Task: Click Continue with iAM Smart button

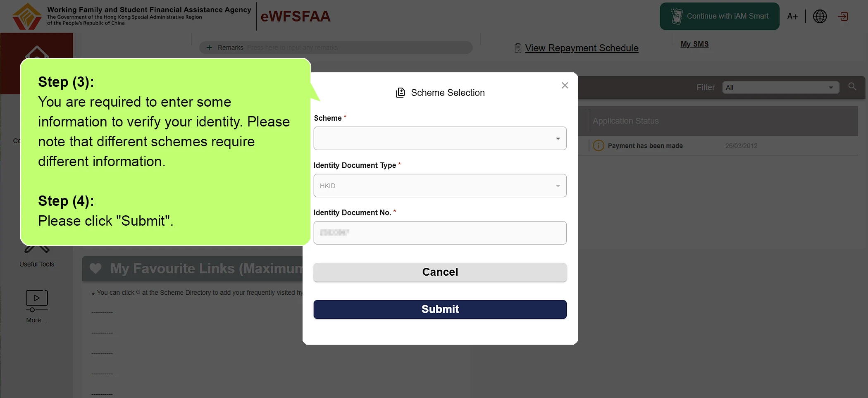Action: tap(719, 16)
